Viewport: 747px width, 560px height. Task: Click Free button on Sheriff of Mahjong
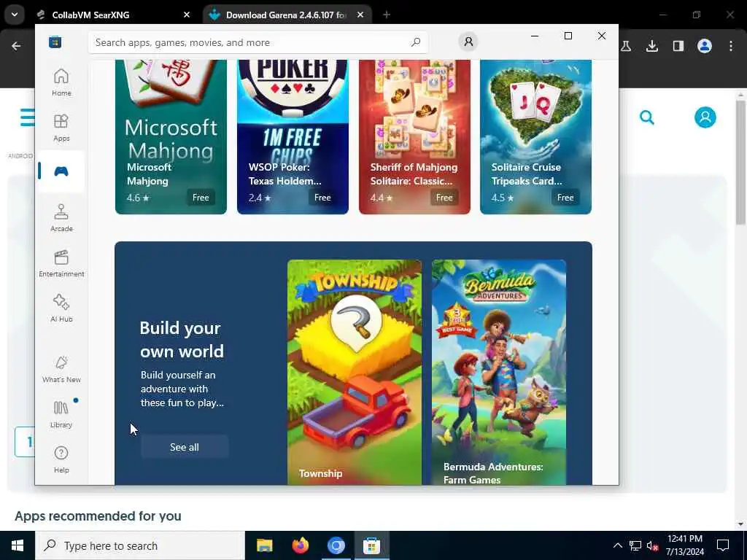click(x=444, y=197)
